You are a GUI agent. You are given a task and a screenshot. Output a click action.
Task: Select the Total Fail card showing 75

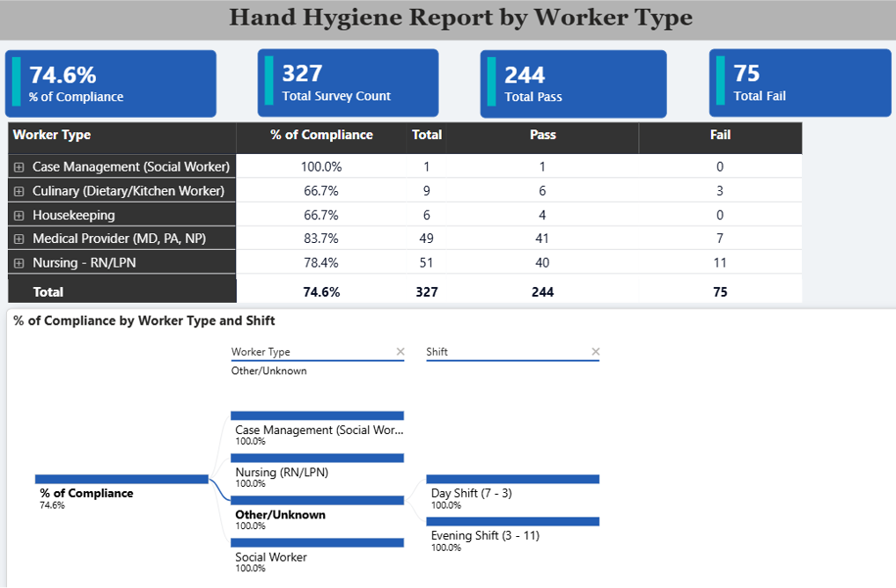coord(800,83)
